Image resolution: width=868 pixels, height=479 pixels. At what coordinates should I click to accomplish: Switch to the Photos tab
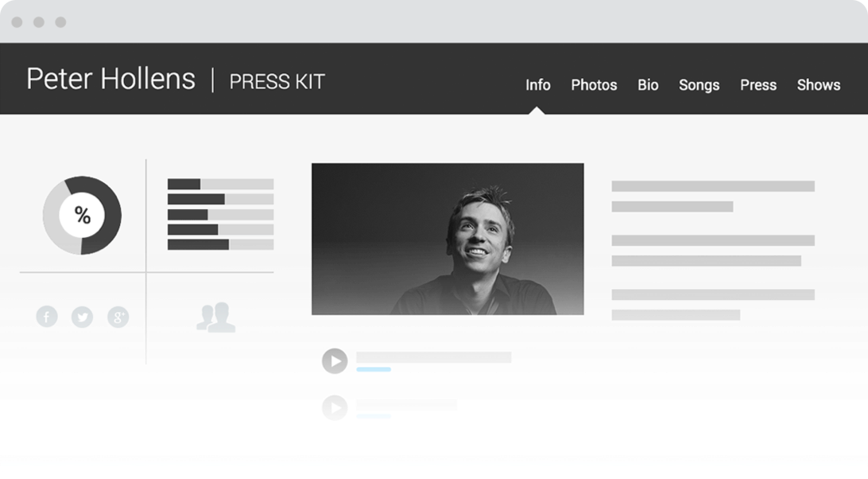(594, 85)
